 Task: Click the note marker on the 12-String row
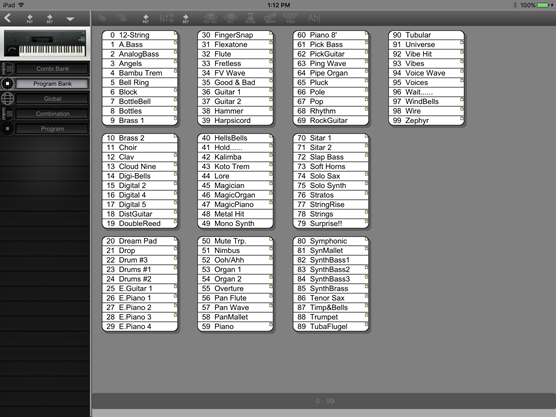pos(175,33)
